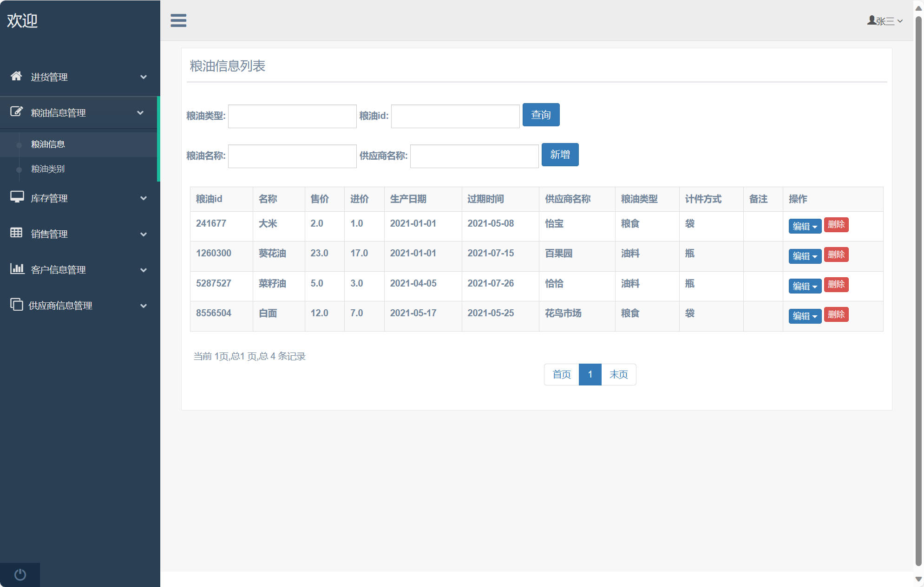Viewport: 924px width, 587px height.
Task: Click the monitor icon beside 库存管理
Action: click(17, 197)
